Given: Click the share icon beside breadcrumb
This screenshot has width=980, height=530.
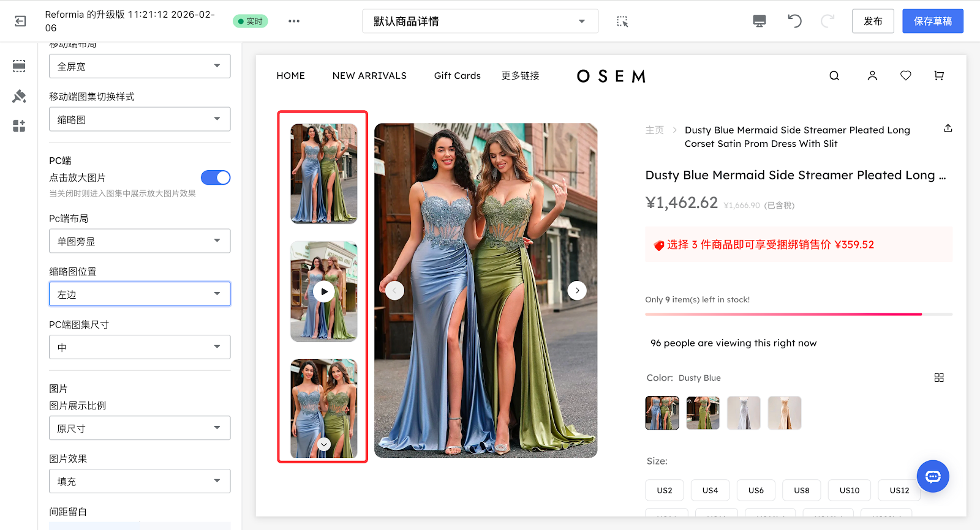Looking at the screenshot, I should click(x=948, y=129).
